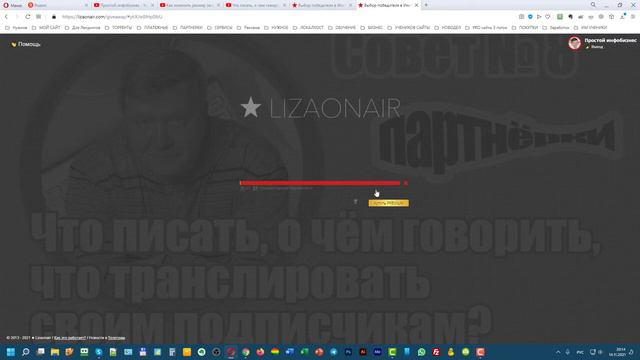Open Photoshop from the taskbar
640x360 pixels.
pos(348,352)
